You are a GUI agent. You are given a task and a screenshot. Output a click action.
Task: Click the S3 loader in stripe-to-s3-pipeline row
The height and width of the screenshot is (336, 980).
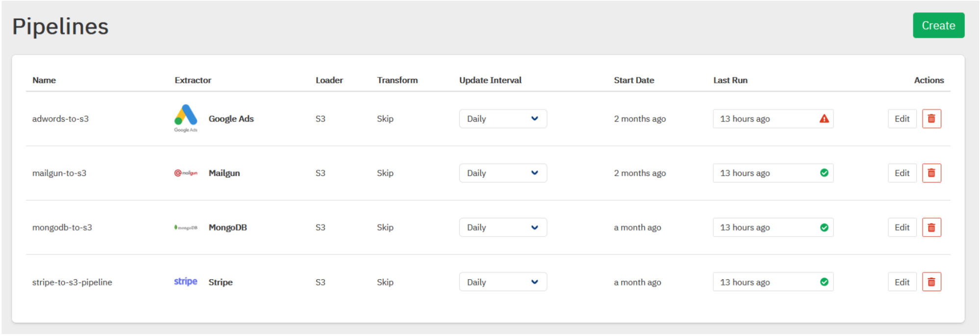point(320,282)
